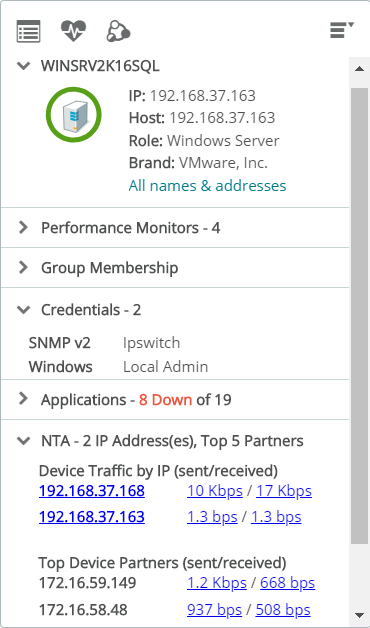This screenshot has width=370, height=628.
Task: Select the Local Admin Windows credential
Action: coord(165,367)
